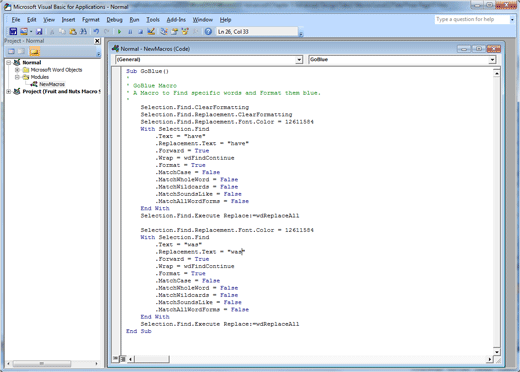This screenshot has width=520, height=372.
Task: Open the View menu
Action: click(x=49, y=20)
